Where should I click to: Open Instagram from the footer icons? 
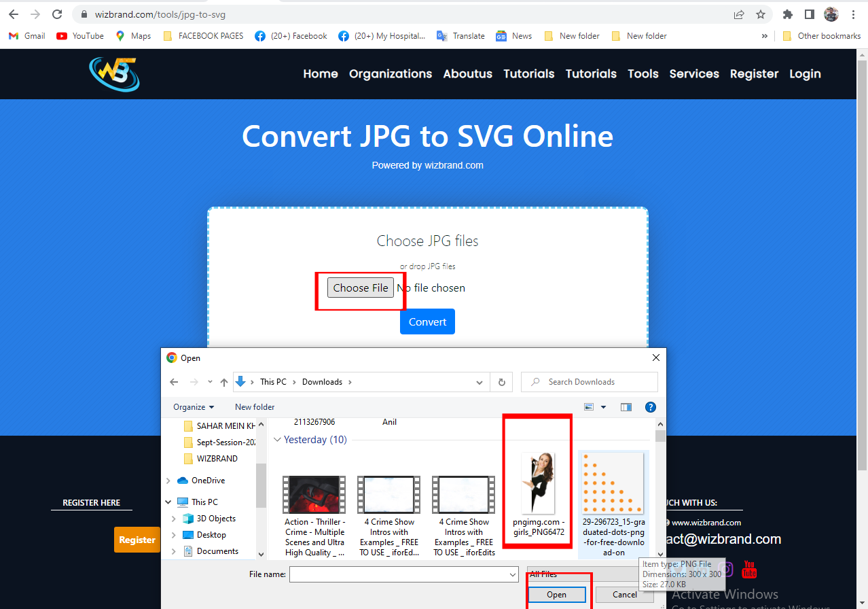click(726, 570)
